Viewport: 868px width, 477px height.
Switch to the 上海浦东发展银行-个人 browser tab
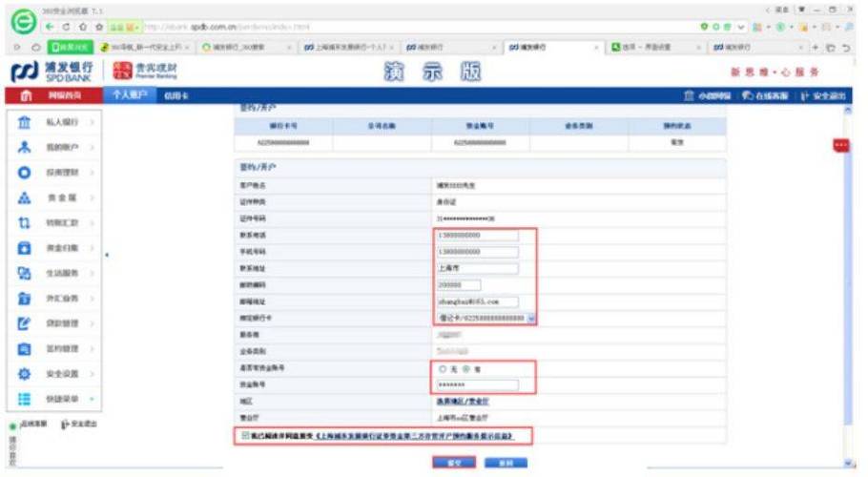pyautogui.click(x=349, y=48)
